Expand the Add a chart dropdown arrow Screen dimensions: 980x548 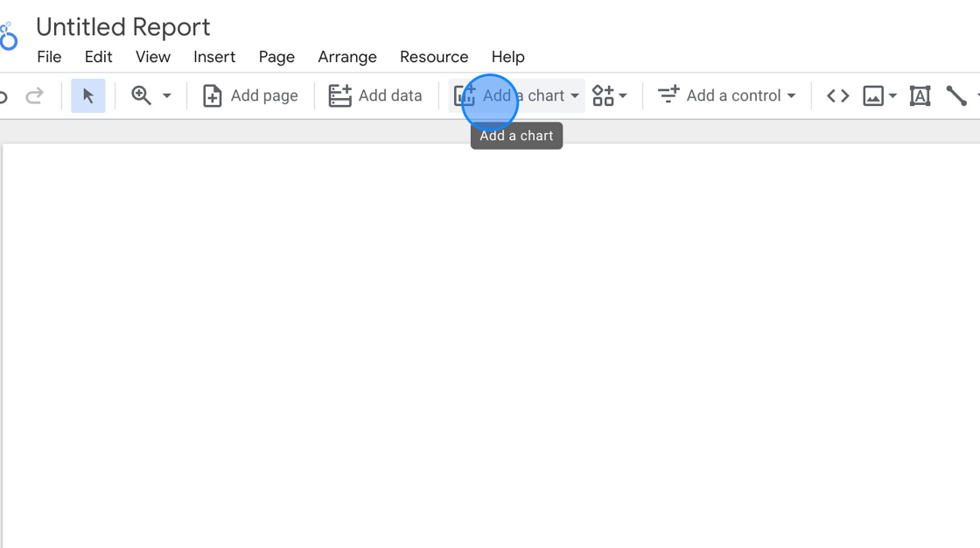(575, 95)
